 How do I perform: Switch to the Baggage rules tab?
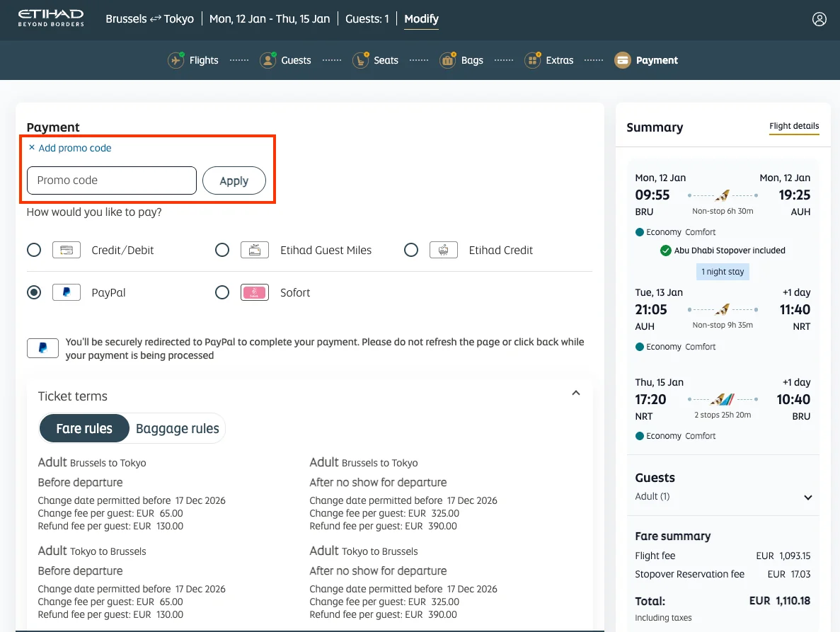coord(177,428)
